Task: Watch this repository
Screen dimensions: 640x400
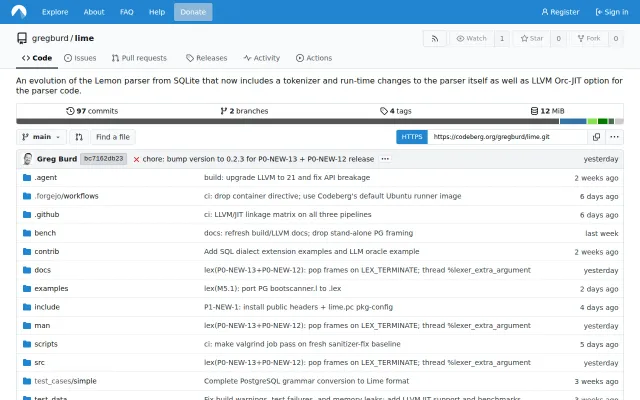Action: pos(471,38)
